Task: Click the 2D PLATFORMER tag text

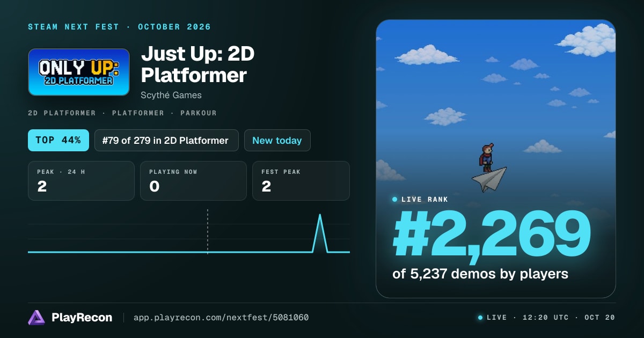Action: coord(62,113)
